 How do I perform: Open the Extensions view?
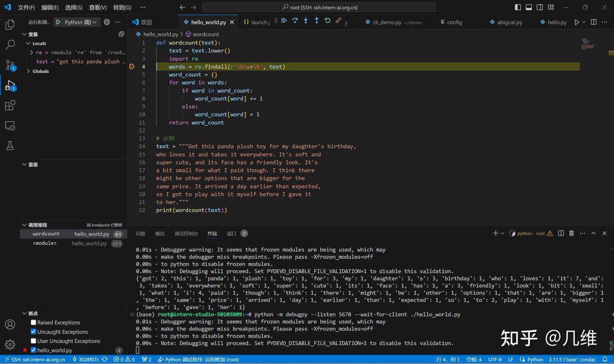pyautogui.click(x=10, y=105)
